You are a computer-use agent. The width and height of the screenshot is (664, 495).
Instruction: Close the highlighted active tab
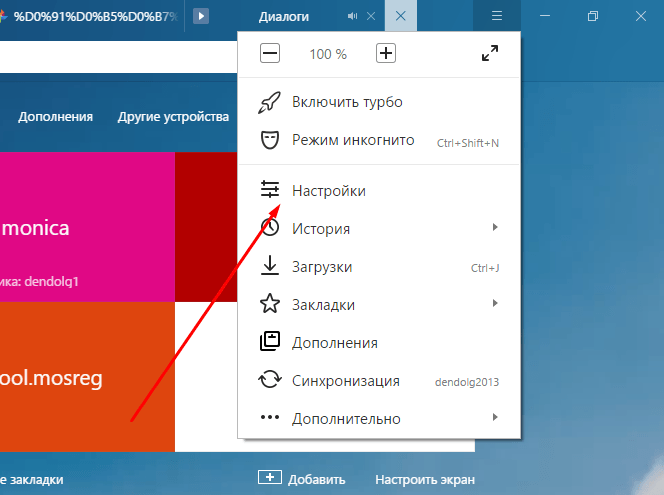pos(401,16)
